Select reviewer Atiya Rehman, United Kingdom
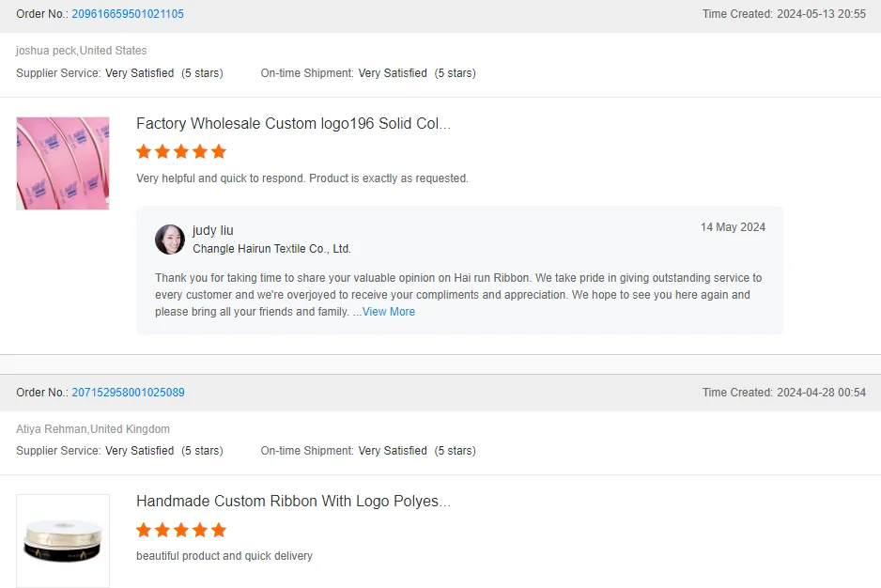 pyautogui.click(x=93, y=429)
